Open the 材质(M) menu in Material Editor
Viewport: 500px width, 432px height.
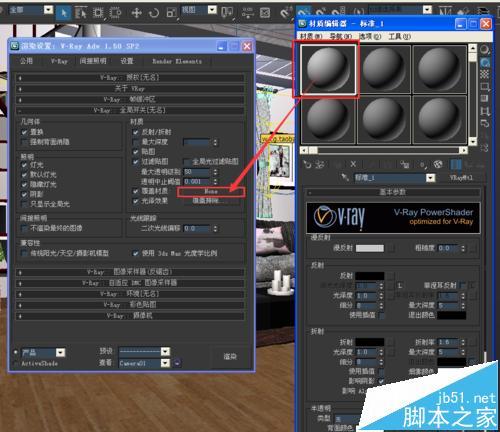pyautogui.click(x=311, y=36)
